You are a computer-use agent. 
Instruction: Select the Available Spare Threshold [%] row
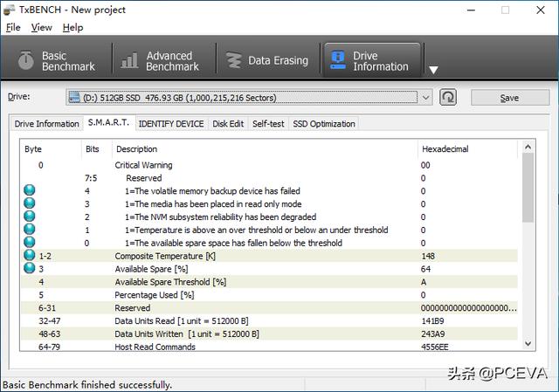(269, 282)
